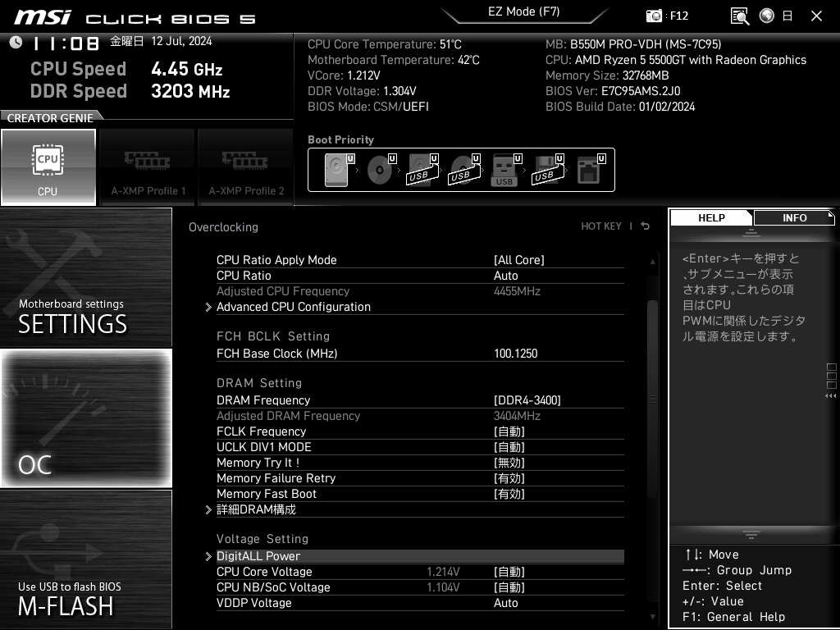Click the clock icon beside 11:08

point(16,43)
